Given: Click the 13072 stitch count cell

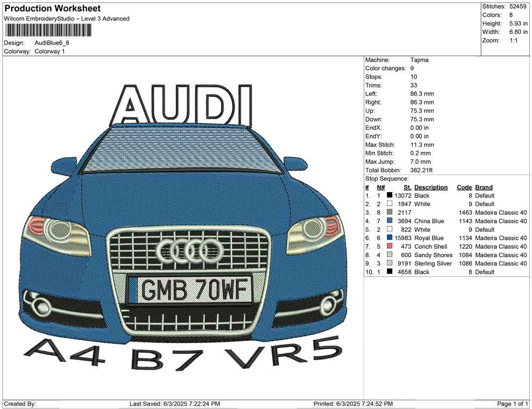Looking at the screenshot, I should [402, 195].
